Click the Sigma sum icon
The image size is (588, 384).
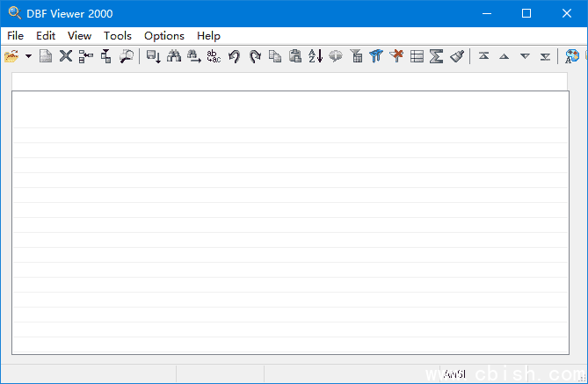click(x=437, y=56)
